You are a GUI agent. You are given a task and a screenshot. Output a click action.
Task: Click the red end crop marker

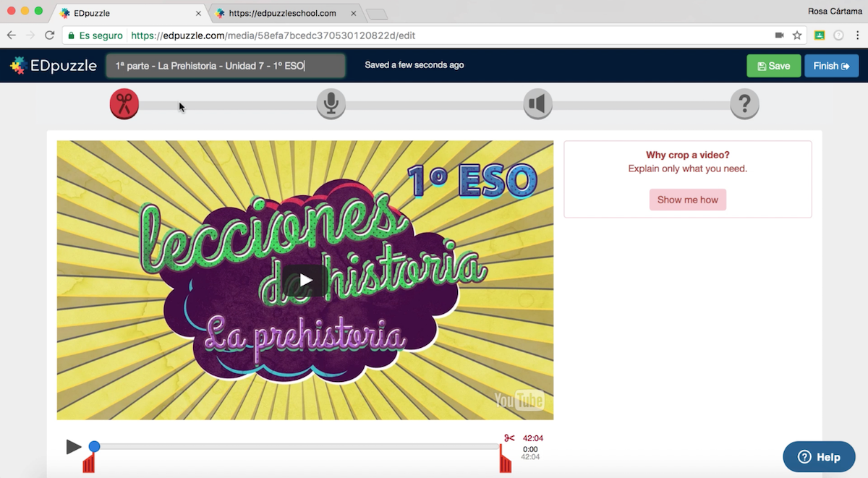click(x=505, y=460)
